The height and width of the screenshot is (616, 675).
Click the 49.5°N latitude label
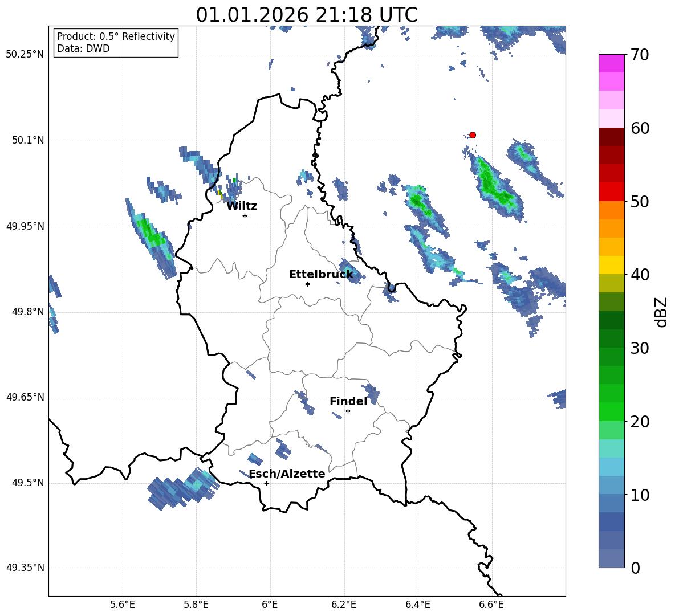[x=28, y=483]
